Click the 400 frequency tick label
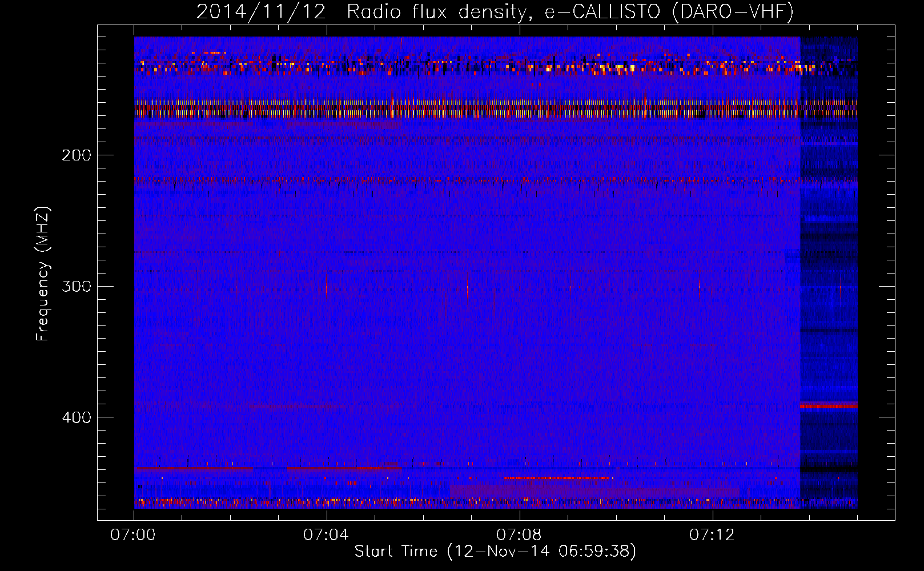 [77, 417]
